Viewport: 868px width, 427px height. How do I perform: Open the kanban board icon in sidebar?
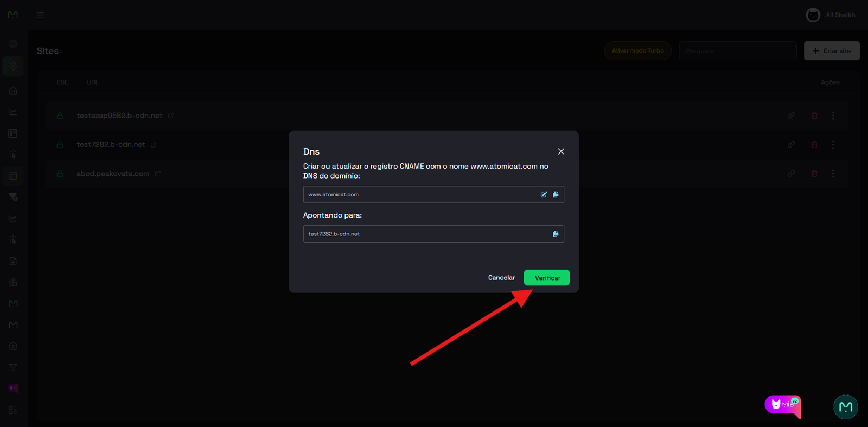13,133
